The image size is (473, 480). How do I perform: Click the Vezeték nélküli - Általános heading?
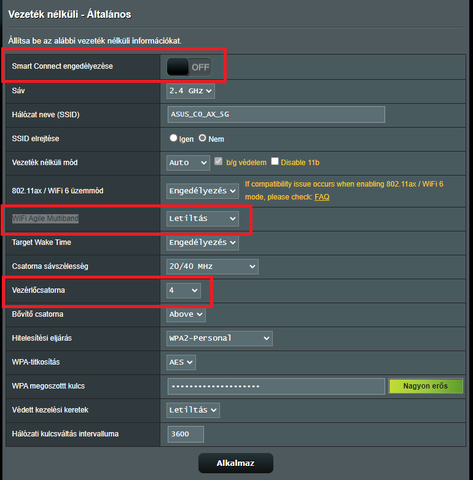coord(70,14)
